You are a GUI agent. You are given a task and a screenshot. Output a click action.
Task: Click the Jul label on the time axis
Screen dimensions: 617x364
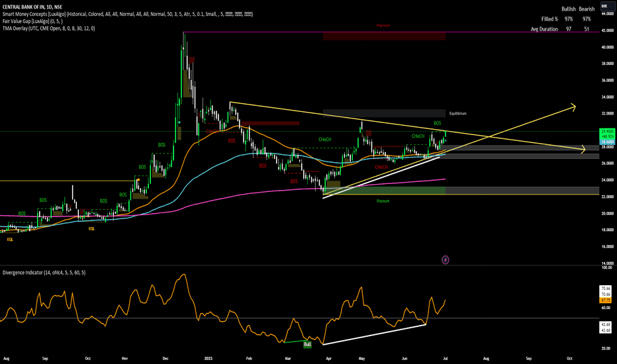click(445, 359)
